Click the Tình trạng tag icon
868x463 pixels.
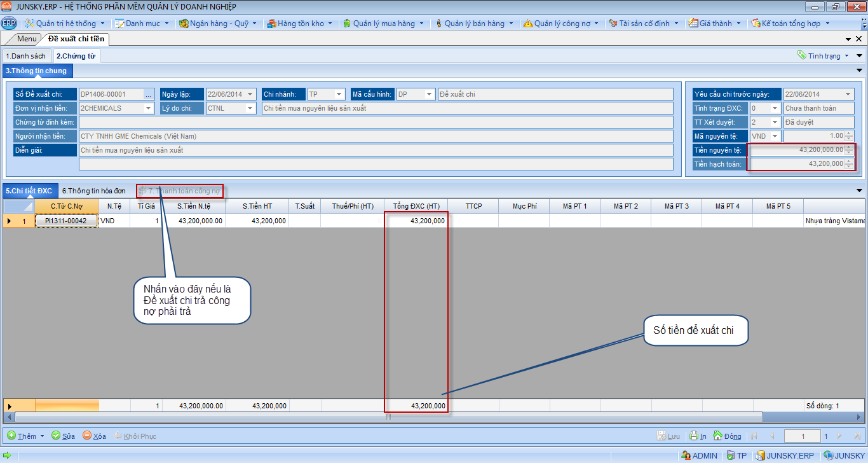pyautogui.click(x=802, y=56)
